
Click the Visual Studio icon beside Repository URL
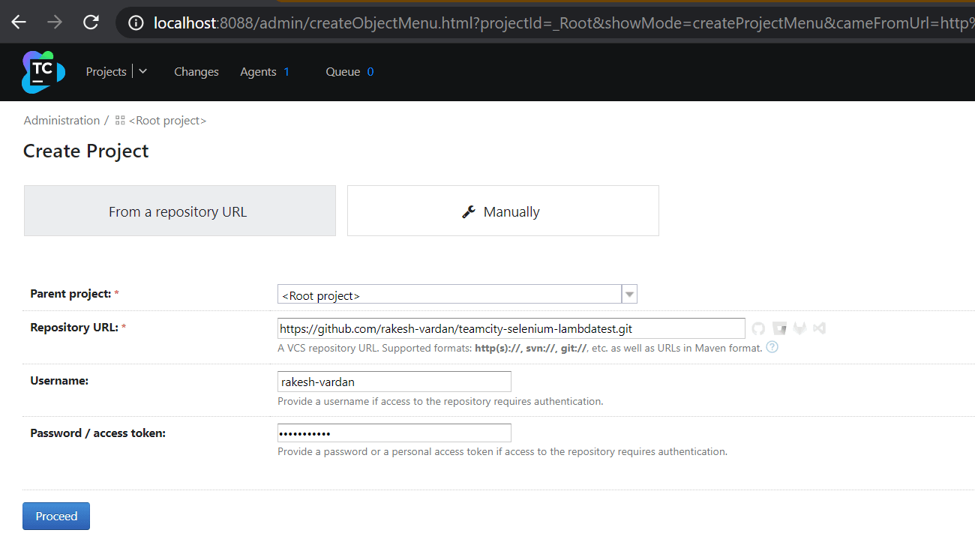point(819,328)
